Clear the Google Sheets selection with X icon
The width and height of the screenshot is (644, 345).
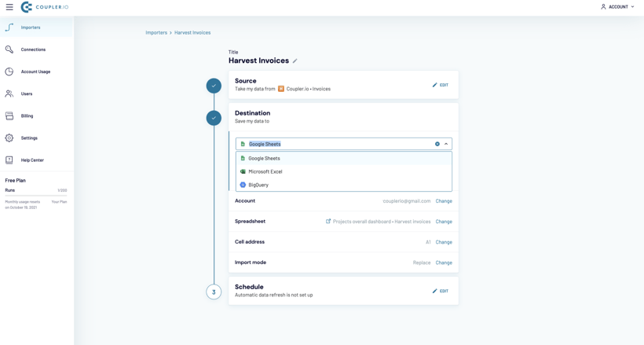pos(437,144)
